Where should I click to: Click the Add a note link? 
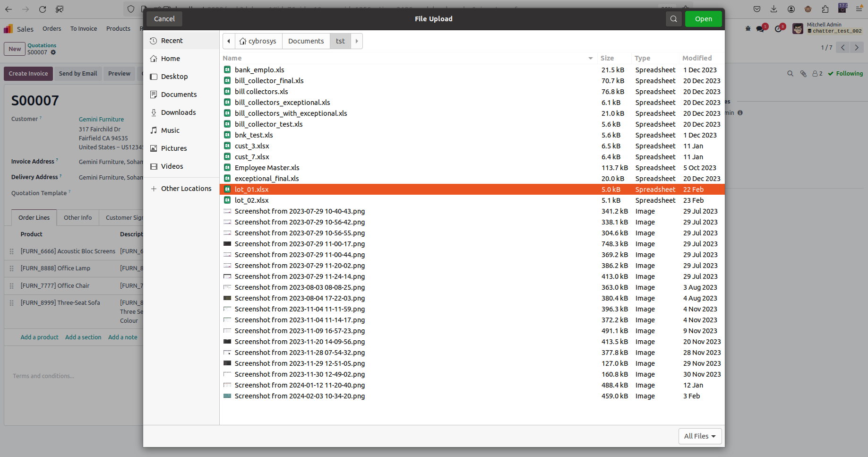point(123,337)
